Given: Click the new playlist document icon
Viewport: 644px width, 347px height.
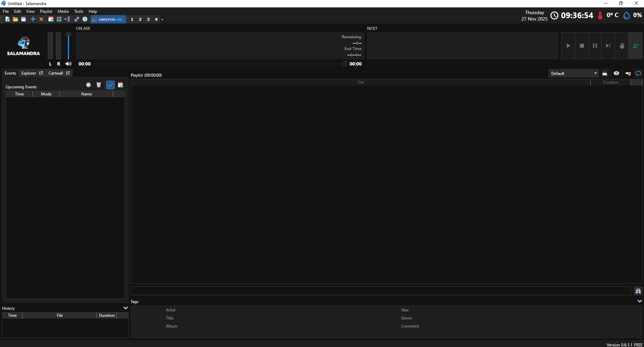Looking at the screenshot, I should click(7, 19).
